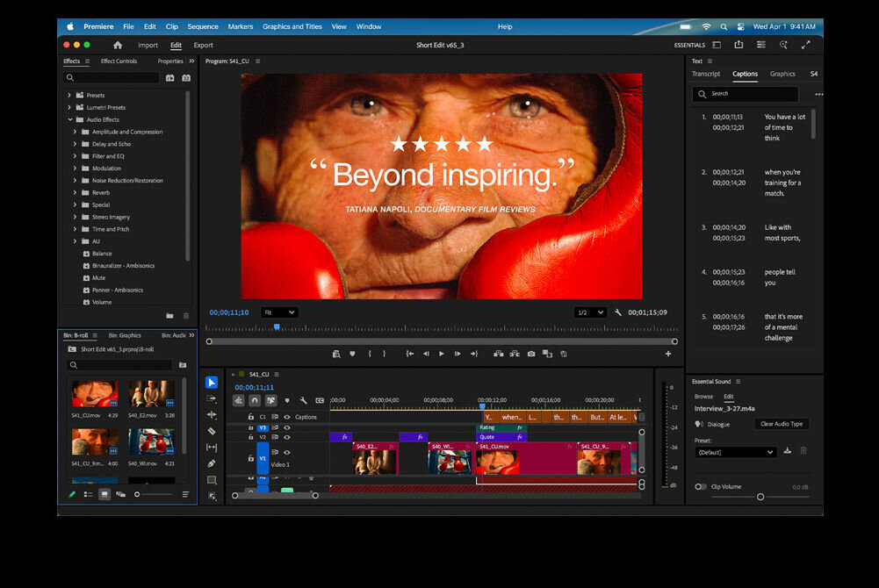879x588 pixels.
Task: Open the Preset (Default) dropdown in Essential Sound
Action: (x=736, y=452)
